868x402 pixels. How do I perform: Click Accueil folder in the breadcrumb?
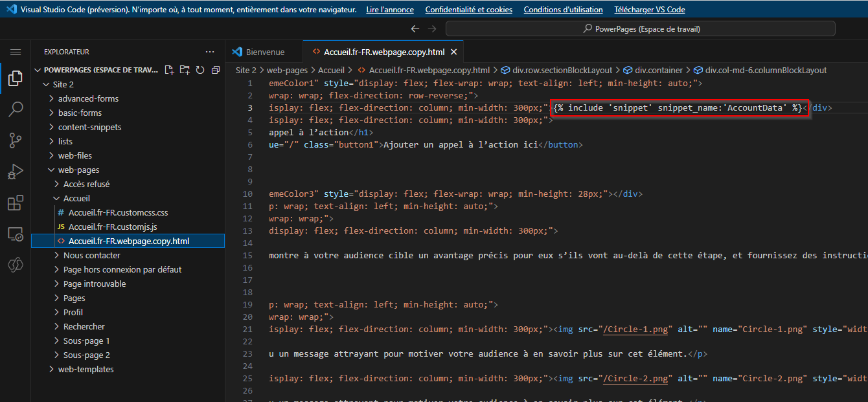pyautogui.click(x=331, y=70)
